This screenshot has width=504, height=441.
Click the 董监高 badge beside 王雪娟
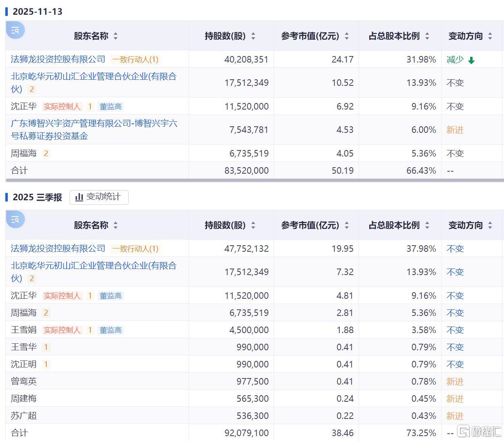pos(110,330)
